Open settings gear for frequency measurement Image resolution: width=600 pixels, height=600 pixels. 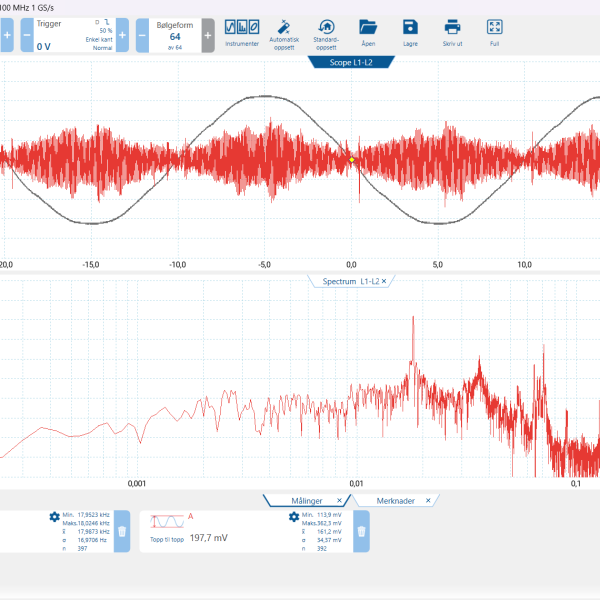[x=54, y=517]
